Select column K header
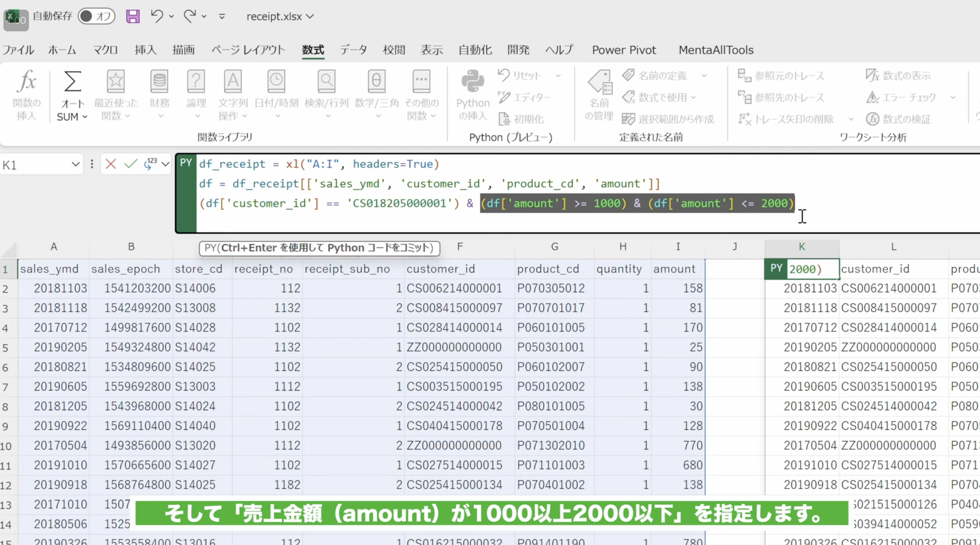This screenshot has height=545, width=980. [x=802, y=247]
